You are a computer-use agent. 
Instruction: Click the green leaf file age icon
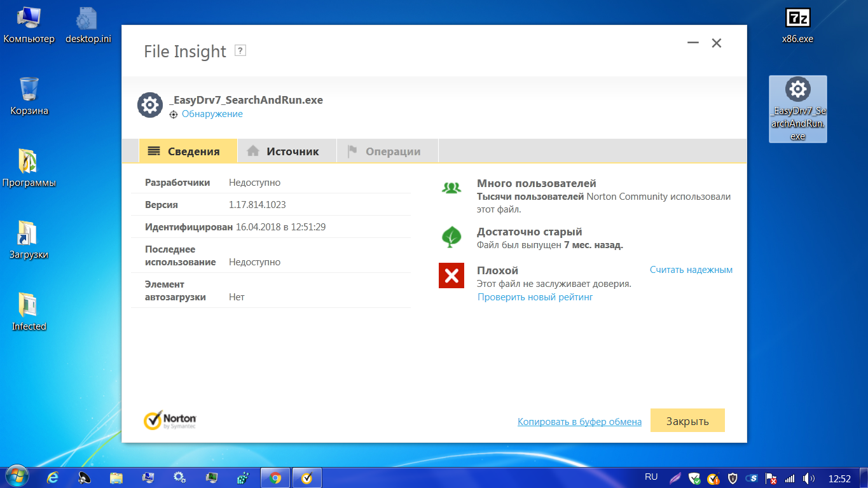click(451, 237)
